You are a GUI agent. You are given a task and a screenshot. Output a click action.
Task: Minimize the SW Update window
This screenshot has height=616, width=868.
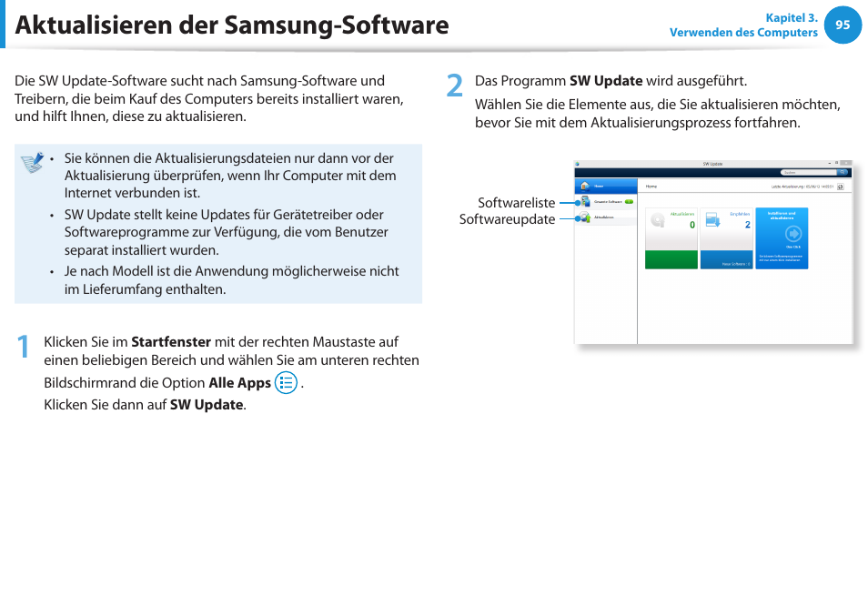coord(829,163)
